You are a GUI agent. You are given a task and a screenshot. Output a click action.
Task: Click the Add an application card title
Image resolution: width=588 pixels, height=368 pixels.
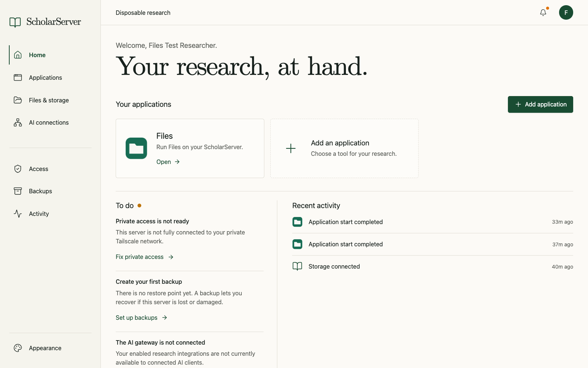point(340,143)
